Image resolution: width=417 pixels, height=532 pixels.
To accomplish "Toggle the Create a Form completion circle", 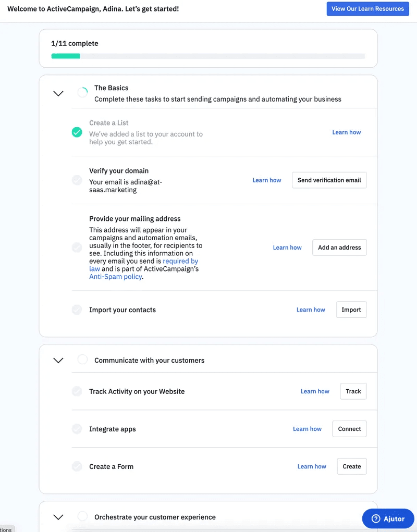I will pyautogui.click(x=77, y=466).
